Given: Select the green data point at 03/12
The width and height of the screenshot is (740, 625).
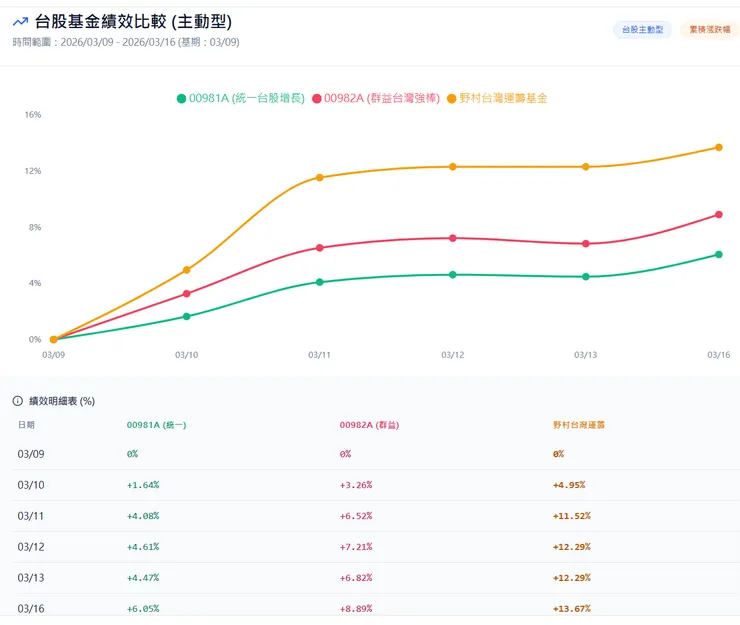Looking at the screenshot, I should tap(453, 275).
